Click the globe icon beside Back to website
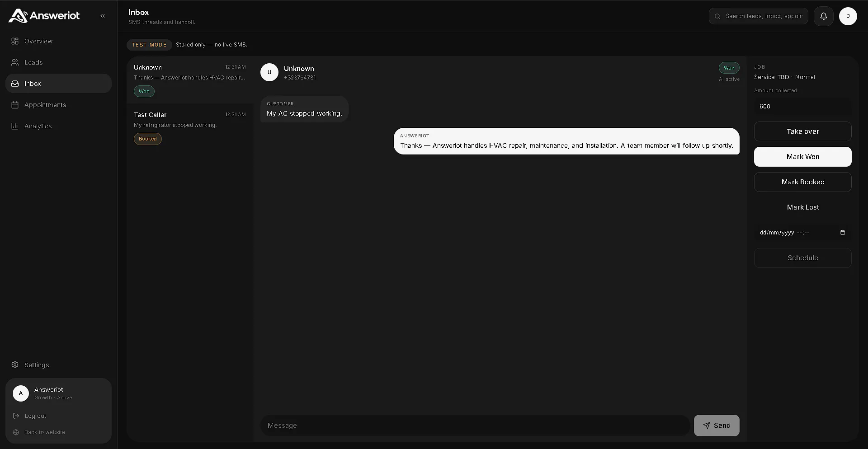The width and height of the screenshot is (868, 449). pos(16,432)
